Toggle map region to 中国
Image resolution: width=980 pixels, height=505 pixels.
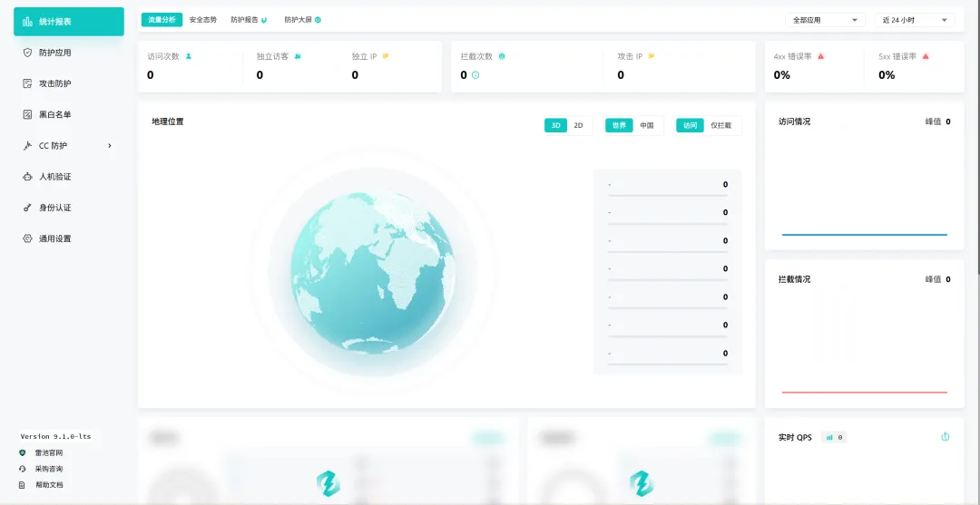[x=646, y=126]
